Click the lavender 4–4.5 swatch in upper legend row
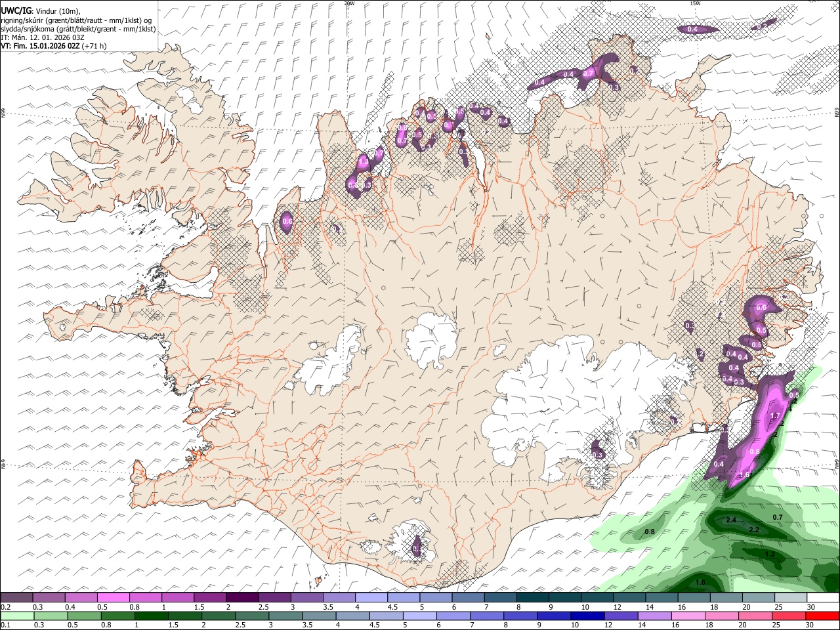The image size is (840, 630). (371, 598)
